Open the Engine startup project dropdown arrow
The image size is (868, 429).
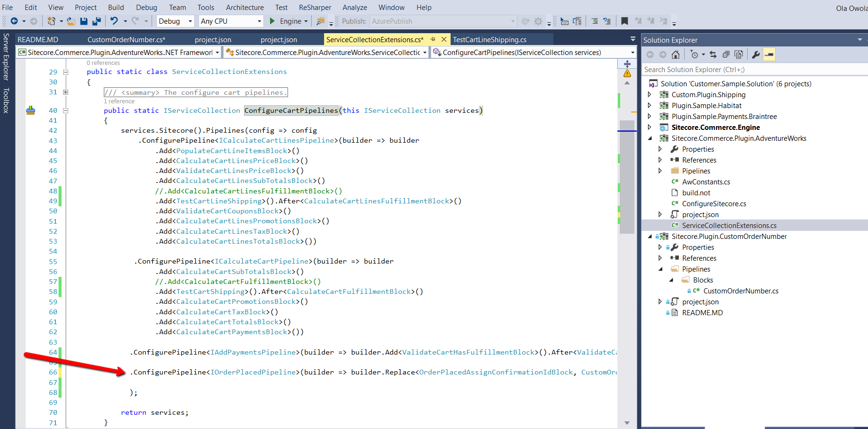(x=306, y=21)
